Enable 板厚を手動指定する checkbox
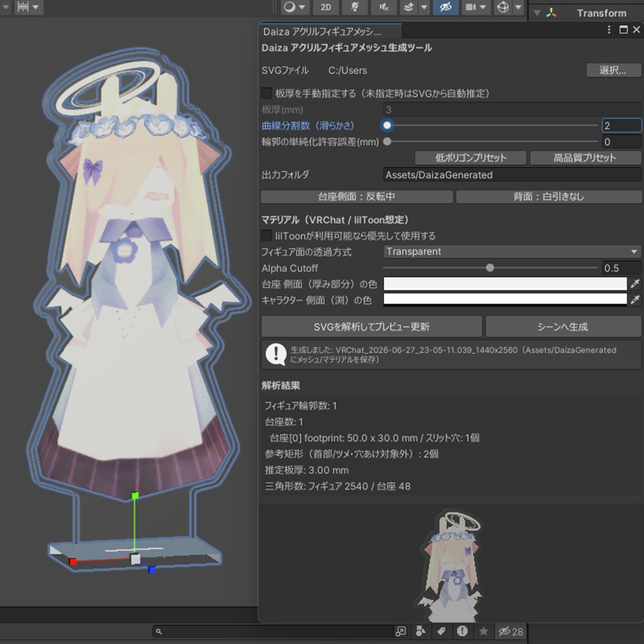644x644 pixels. [x=267, y=93]
